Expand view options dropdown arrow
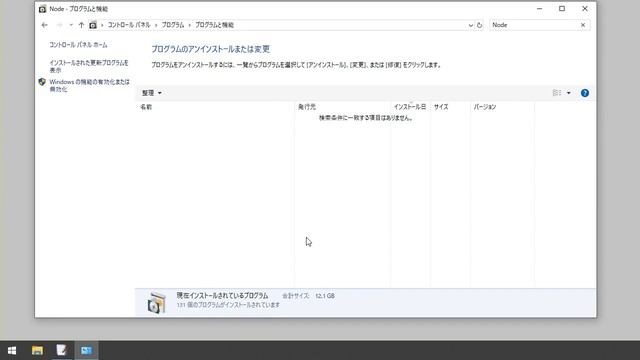This screenshot has width=640, height=360. click(569, 93)
